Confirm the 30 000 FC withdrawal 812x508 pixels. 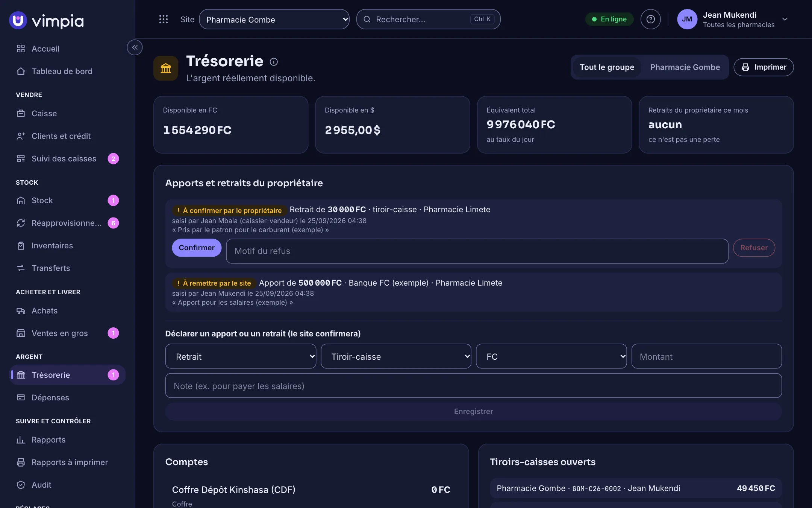[197, 248]
